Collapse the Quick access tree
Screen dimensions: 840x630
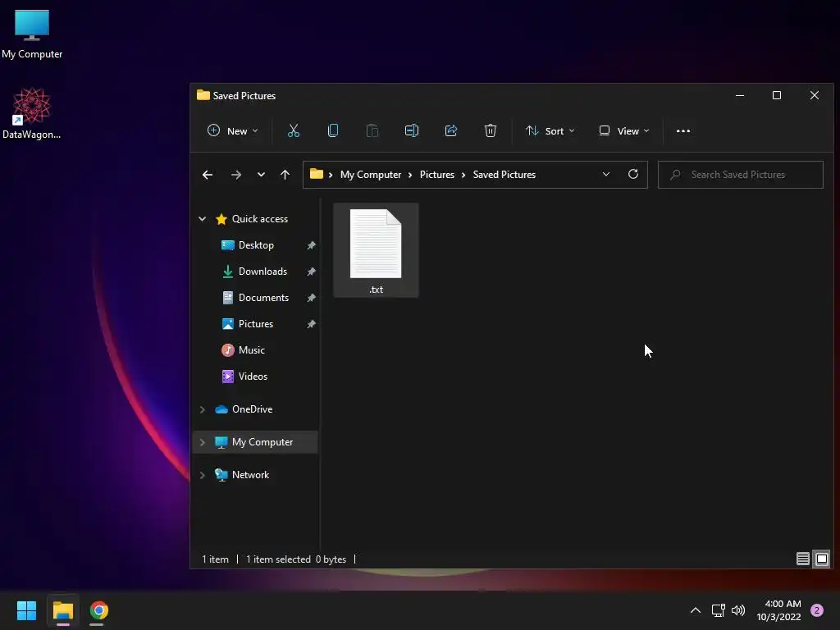202,218
